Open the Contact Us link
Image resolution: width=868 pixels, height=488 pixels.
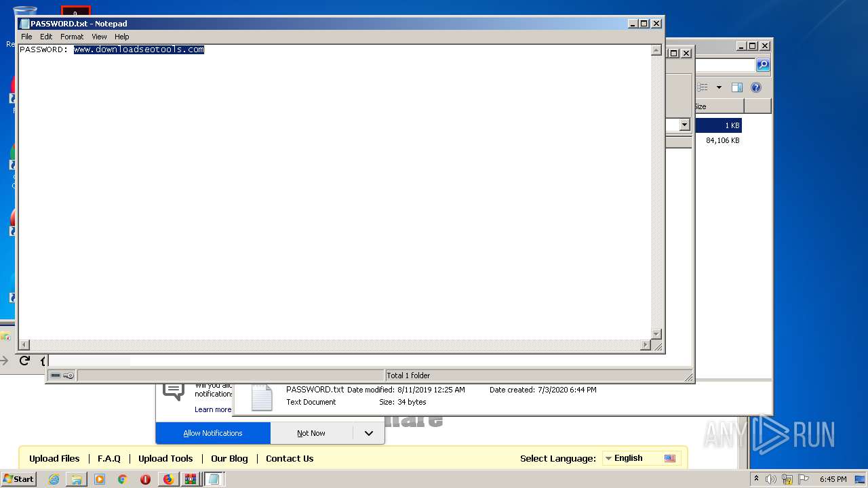click(290, 458)
